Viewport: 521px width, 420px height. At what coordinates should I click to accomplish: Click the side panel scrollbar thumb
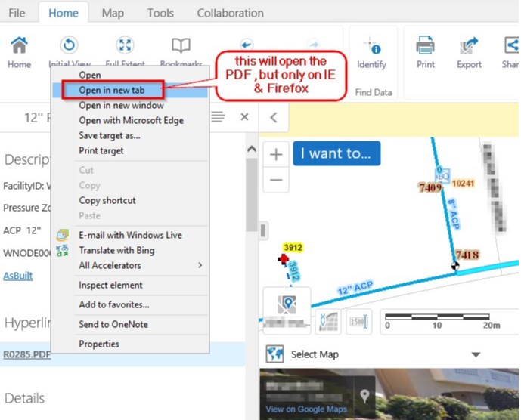[252, 195]
